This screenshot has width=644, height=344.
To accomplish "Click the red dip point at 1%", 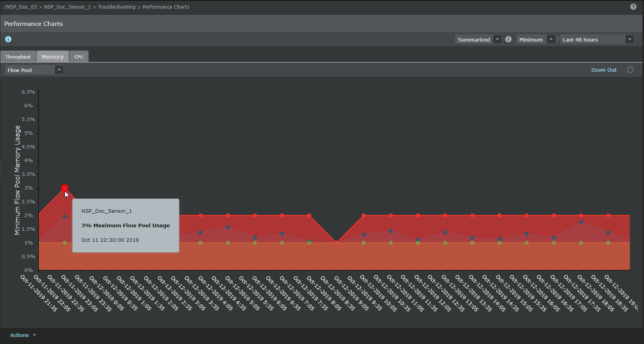I will coord(336,243).
